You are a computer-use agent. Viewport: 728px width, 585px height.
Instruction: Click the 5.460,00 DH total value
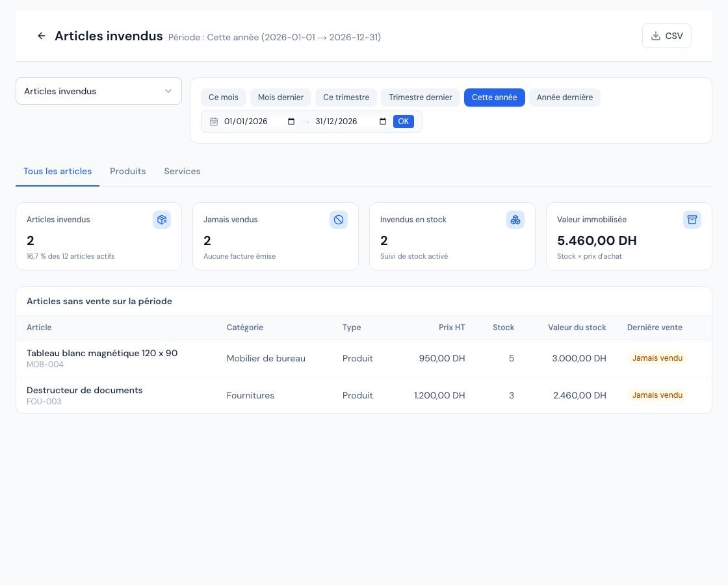point(597,240)
